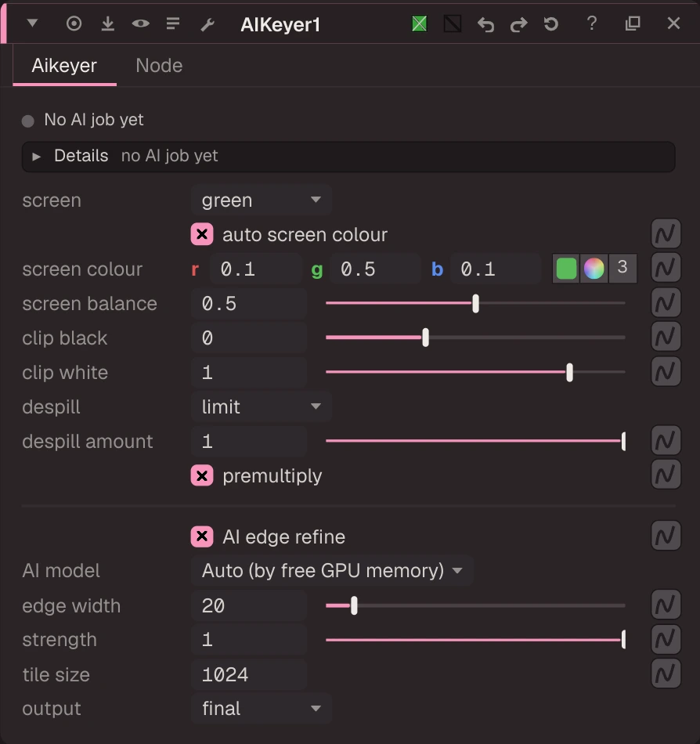Switch to the Node tab
Image resolution: width=700 pixels, height=744 pixels.
point(159,66)
